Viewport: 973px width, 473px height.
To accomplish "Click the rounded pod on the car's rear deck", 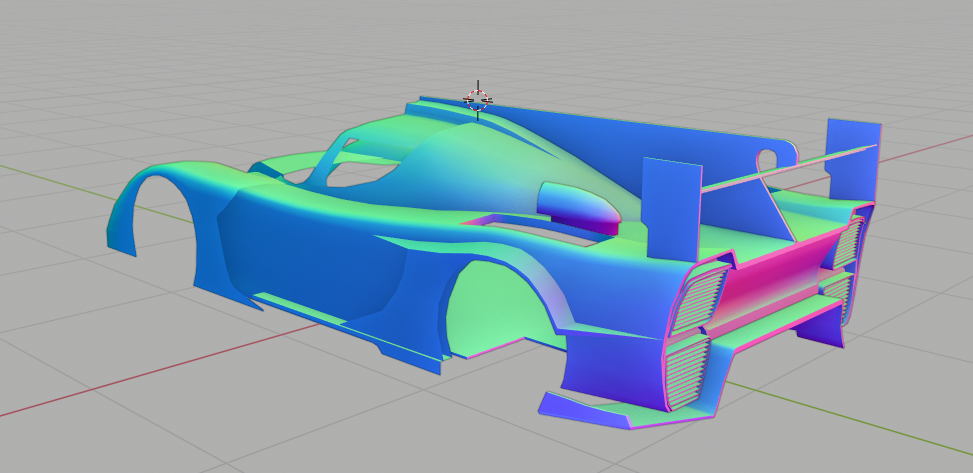I will tap(579, 208).
